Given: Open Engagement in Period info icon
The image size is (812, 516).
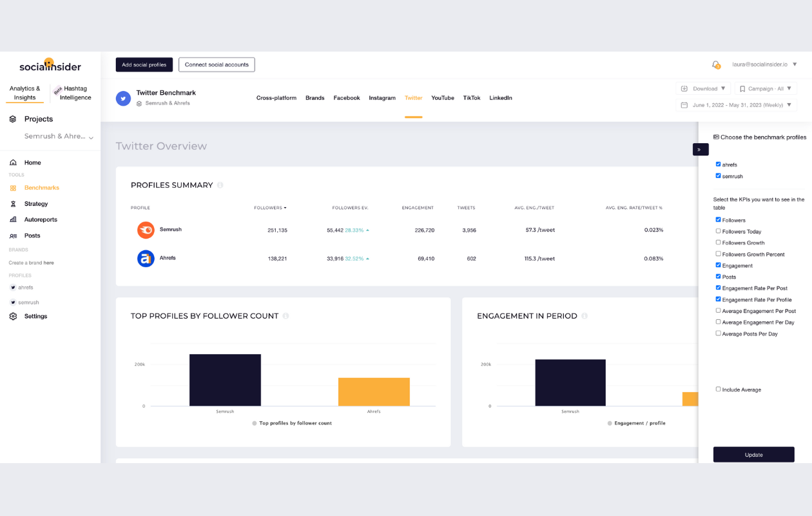Looking at the screenshot, I should coord(585,316).
